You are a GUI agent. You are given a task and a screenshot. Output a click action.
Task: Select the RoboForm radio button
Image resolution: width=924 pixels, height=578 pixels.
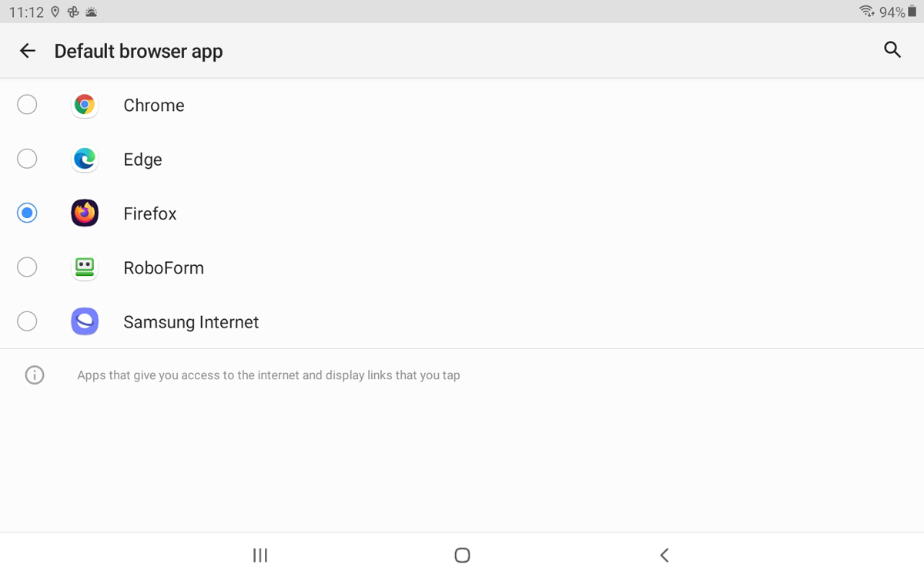click(27, 267)
